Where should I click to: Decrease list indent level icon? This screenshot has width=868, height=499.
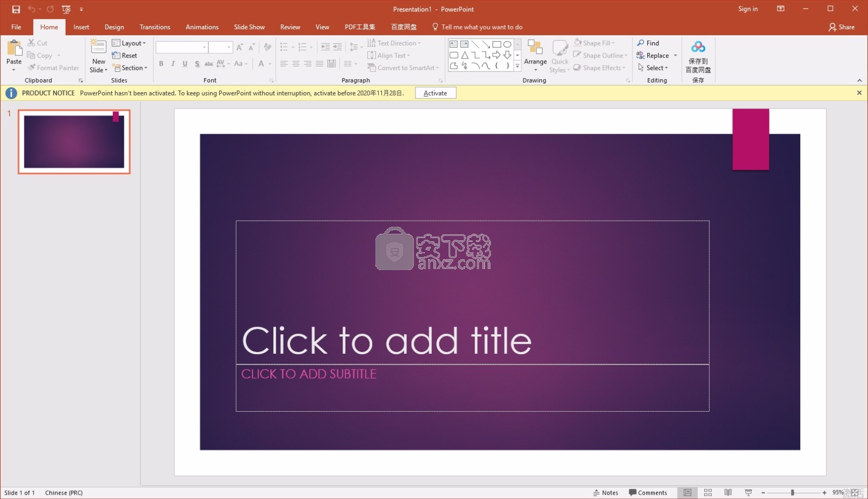click(x=325, y=47)
